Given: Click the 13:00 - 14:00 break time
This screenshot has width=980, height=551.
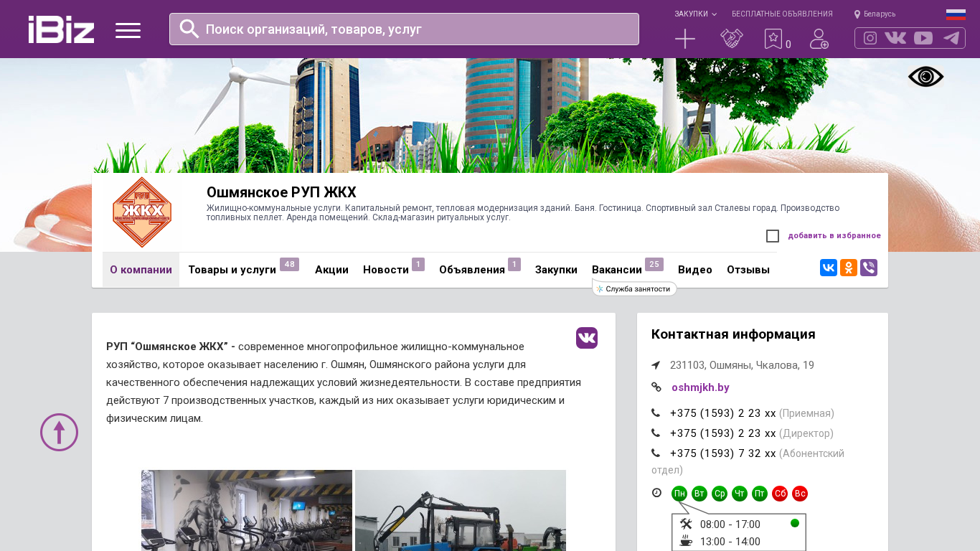Looking at the screenshot, I should (x=730, y=542).
